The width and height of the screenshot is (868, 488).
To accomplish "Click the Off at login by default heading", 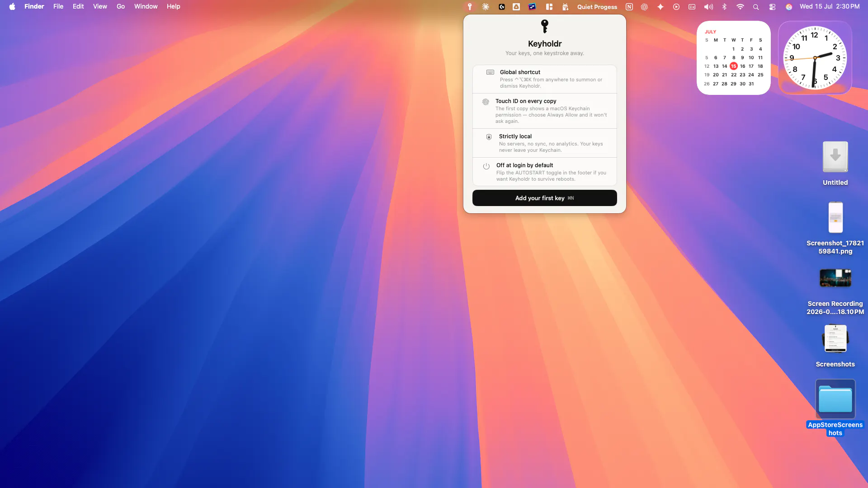I will [524, 165].
